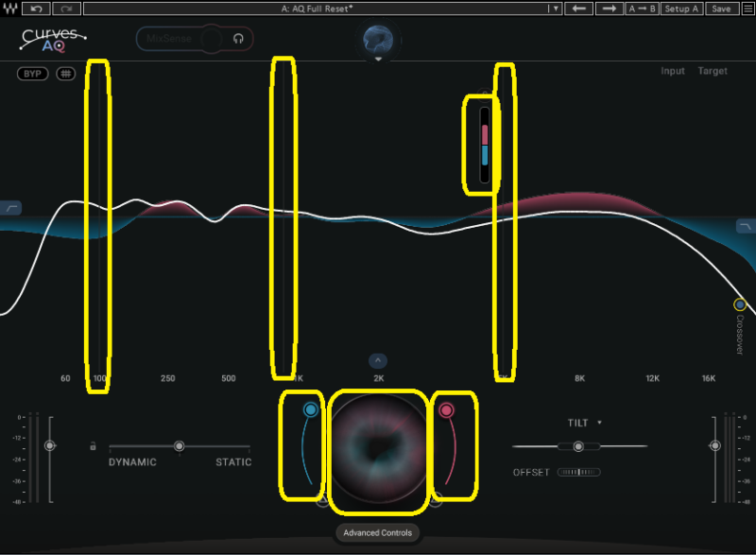This screenshot has width=756, height=555.
Task: Select the Input label
Action: (673, 72)
